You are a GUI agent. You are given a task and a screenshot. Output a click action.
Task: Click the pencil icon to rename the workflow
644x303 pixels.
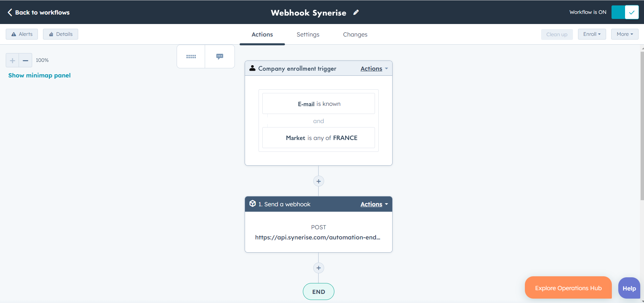(x=356, y=13)
